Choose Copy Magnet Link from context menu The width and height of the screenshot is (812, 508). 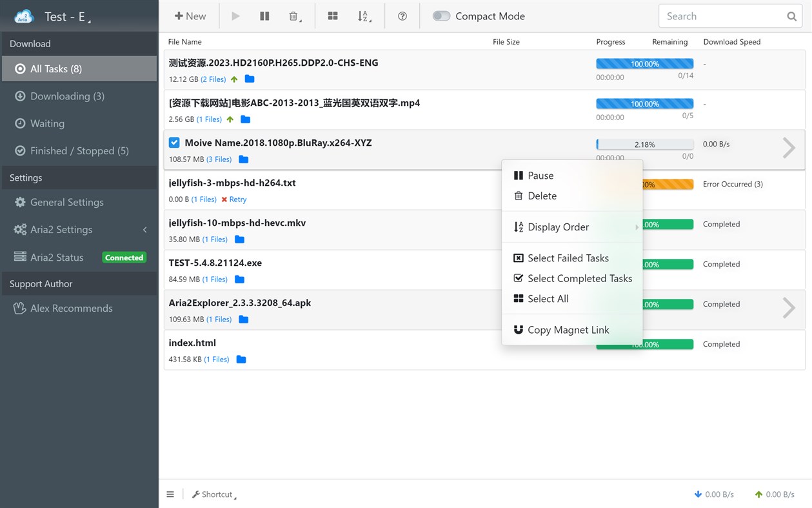click(568, 329)
